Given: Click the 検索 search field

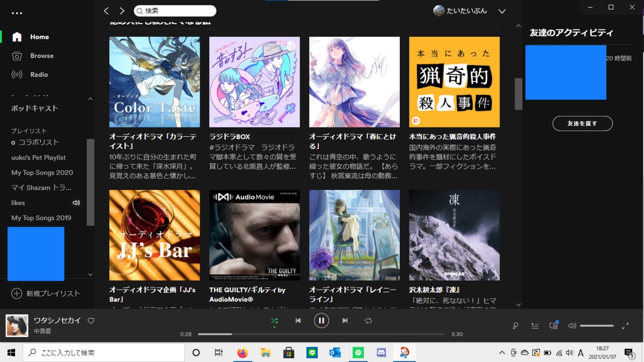Looking at the screenshot, I should (x=175, y=11).
